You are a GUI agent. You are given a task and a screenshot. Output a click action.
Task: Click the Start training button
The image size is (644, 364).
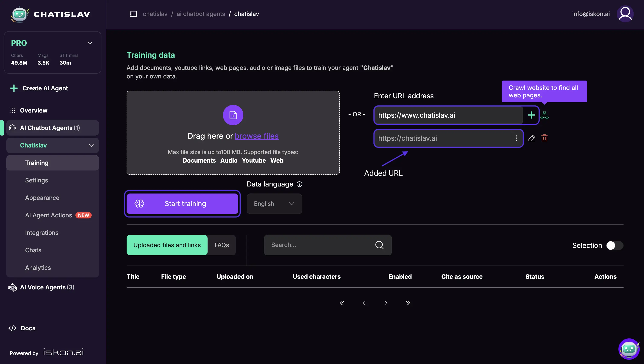click(x=182, y=204)
